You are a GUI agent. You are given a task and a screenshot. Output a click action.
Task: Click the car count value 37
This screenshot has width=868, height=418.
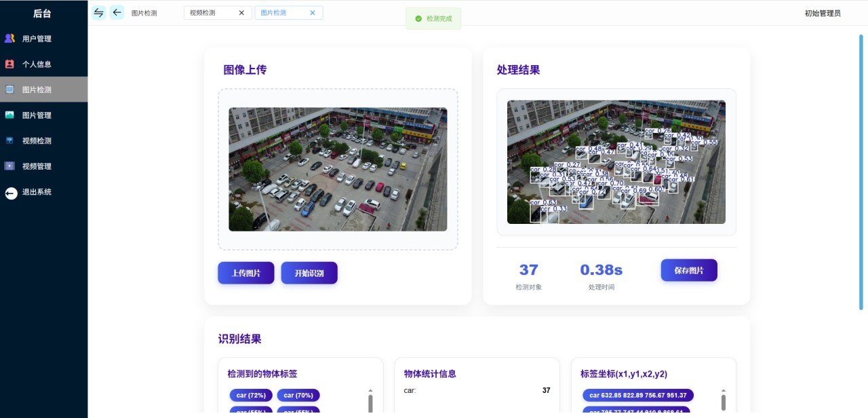(546, 390)
